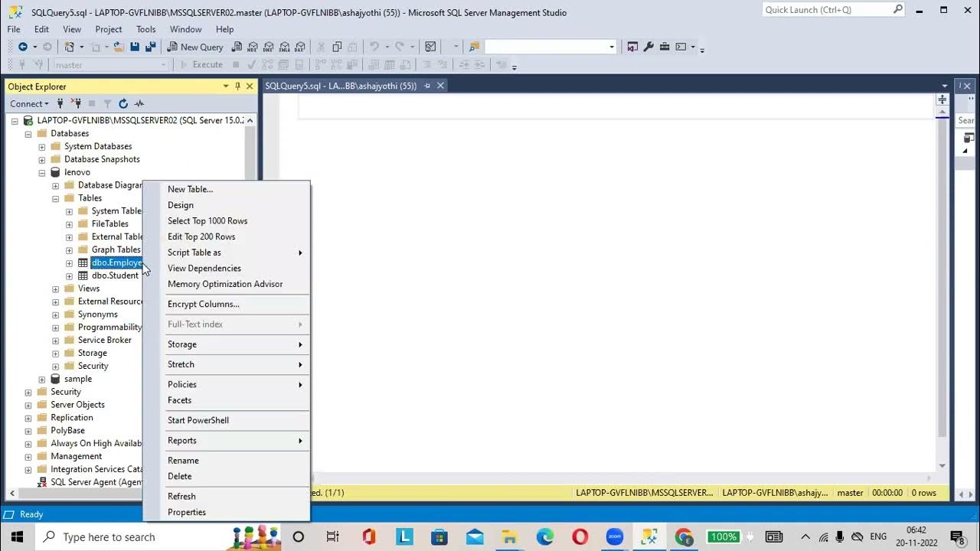The height and width of the screenshot is (551, 980).
Task: Open Google Chrome from the taskbar
Action: (x=684, y=536)
